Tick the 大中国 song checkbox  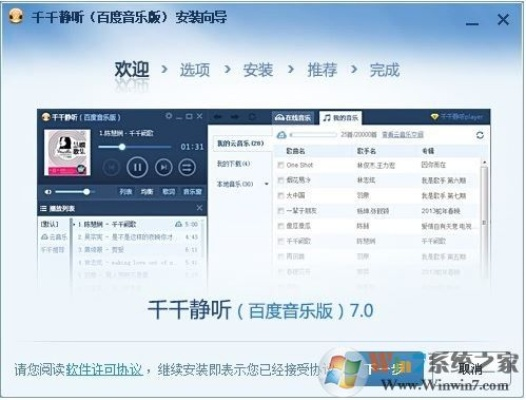coord(281,195)
